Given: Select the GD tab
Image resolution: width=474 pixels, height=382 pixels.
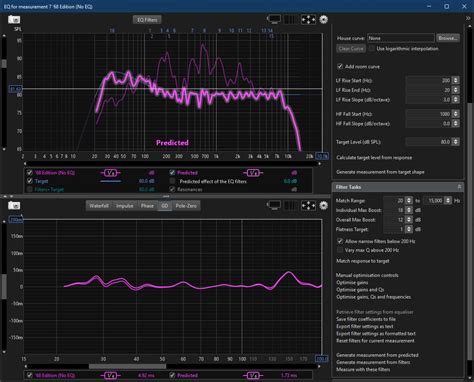Looking at the screenshot, I should click(165, 206).
